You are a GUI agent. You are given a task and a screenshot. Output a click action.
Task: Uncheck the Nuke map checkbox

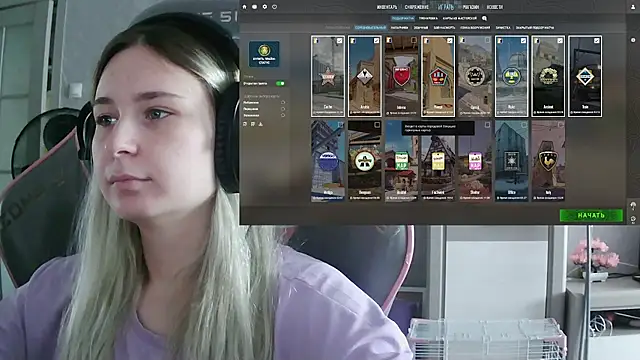point(523,41)
